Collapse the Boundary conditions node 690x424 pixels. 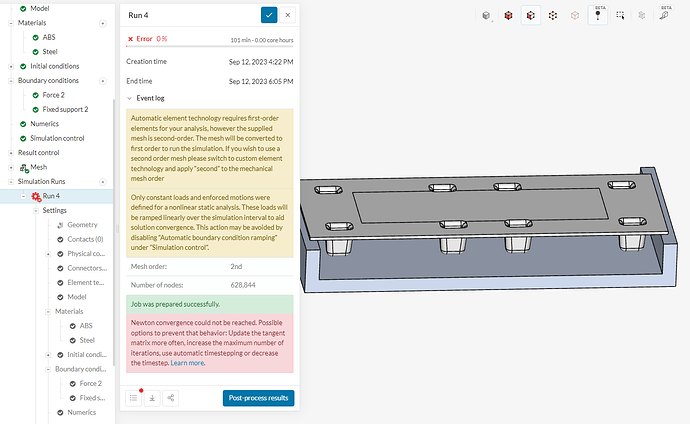[x=11, y=81]
